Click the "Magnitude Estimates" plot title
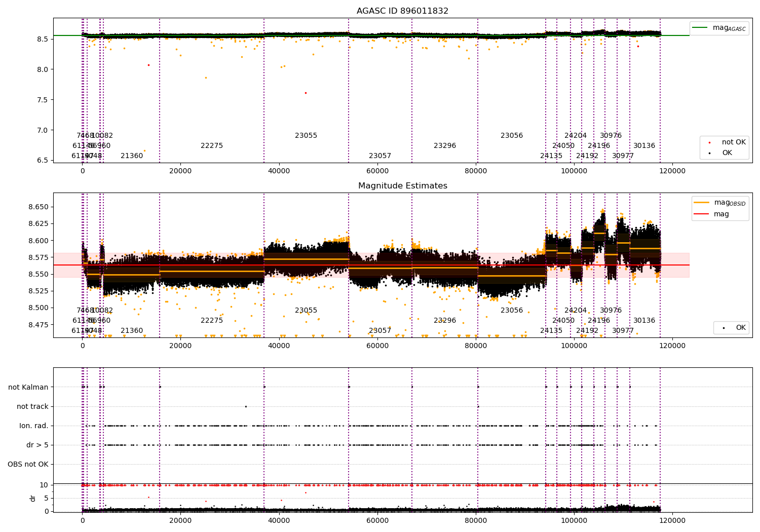The width and height of the screenshot is (760, 532). pyautogui.click(x=402, y=186)
